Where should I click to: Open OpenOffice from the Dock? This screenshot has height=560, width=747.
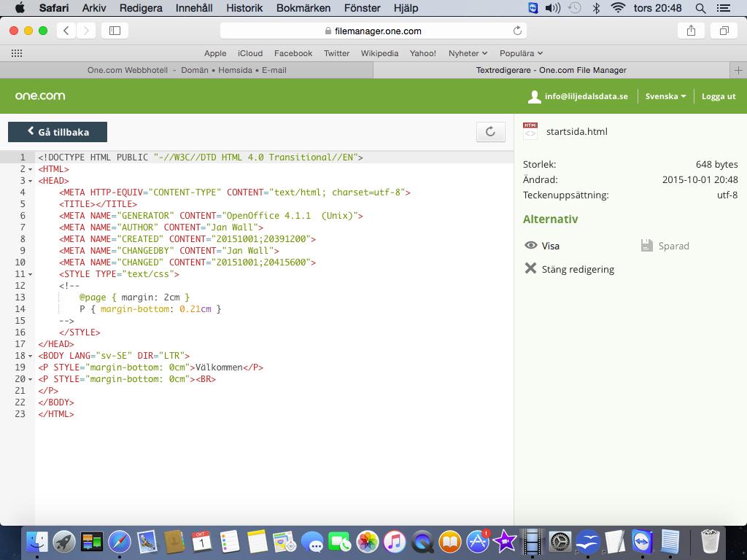coord(587,542)
